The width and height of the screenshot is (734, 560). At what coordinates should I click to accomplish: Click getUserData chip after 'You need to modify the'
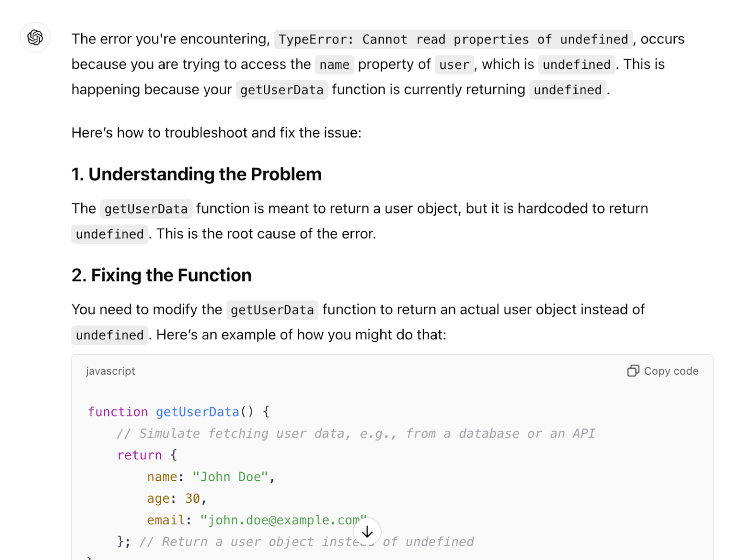(272, 310)
